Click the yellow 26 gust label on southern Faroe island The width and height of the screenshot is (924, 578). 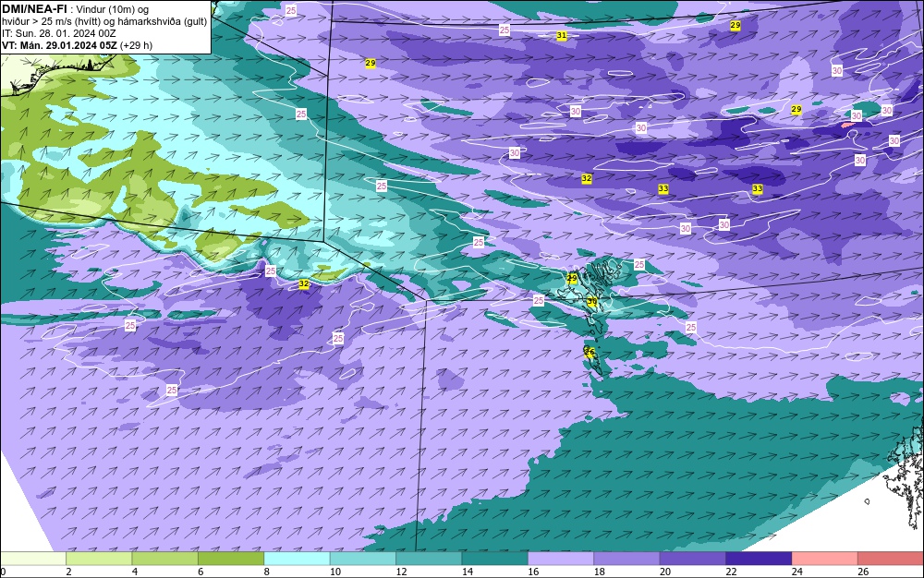[x=590, y=352]
